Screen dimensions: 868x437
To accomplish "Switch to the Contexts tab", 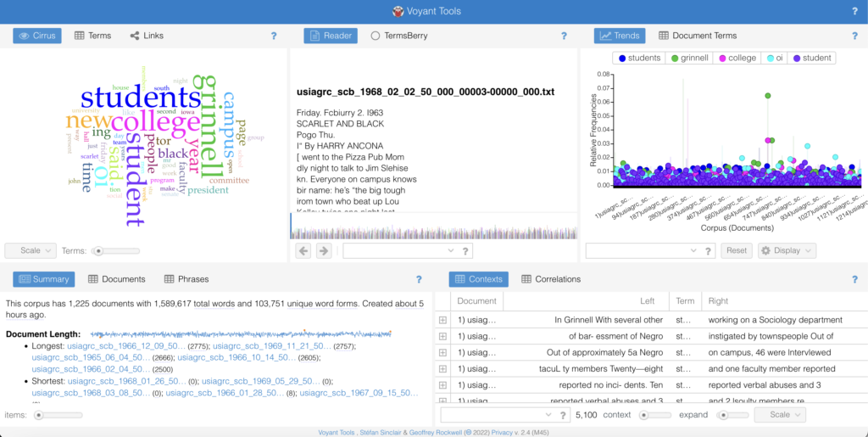I will click(478, 279).
